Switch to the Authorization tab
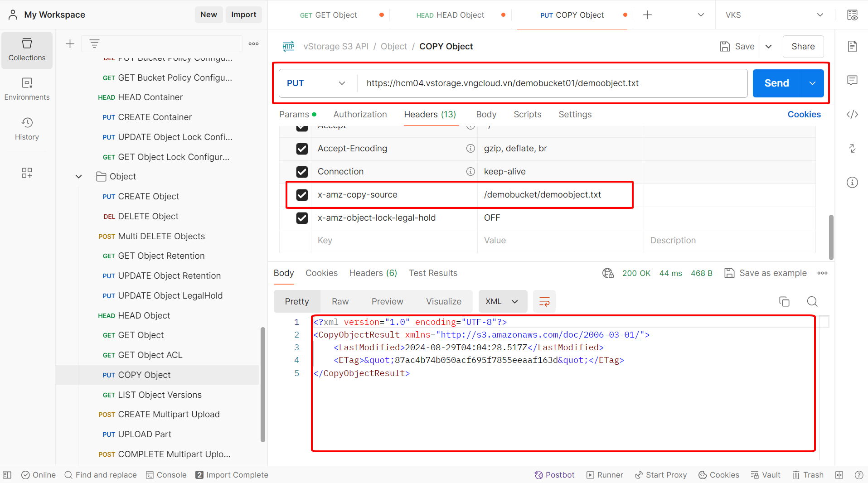Image resolution: width=868 pixels, height=483 pixels. pos(360,115)
